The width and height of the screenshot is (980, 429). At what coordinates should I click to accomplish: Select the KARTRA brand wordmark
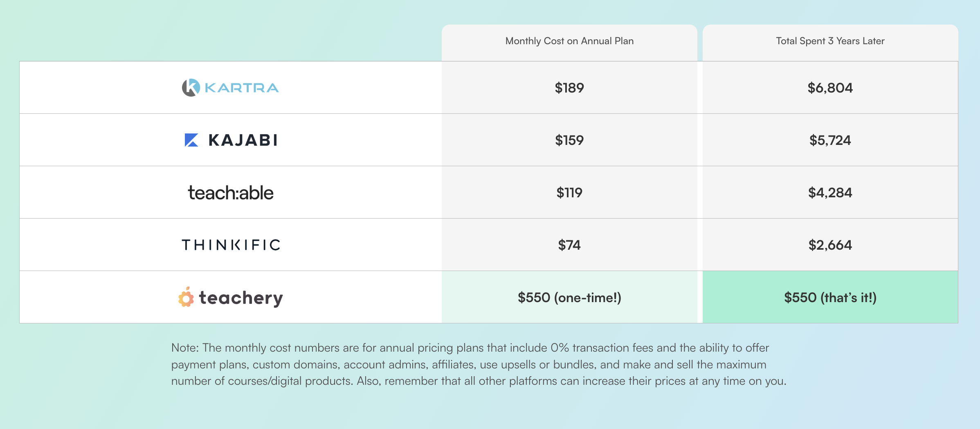[x=242, y=88]
